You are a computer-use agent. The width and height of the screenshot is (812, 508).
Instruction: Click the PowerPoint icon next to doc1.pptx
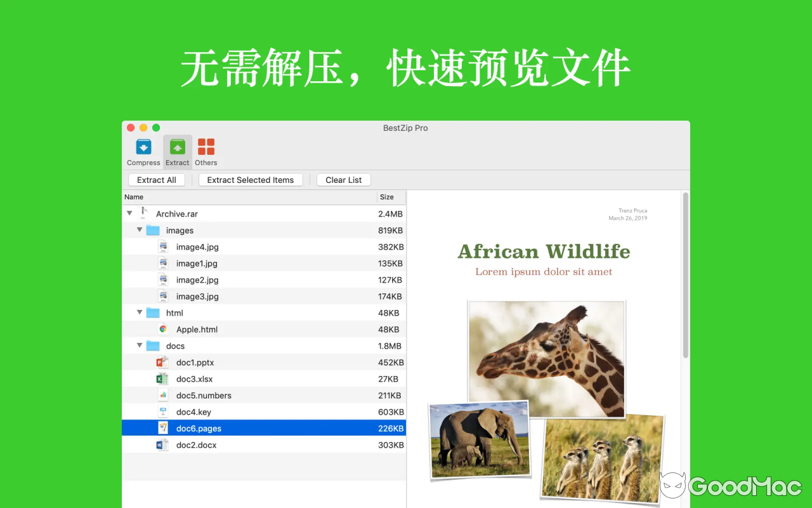click(x=162, y=362)
